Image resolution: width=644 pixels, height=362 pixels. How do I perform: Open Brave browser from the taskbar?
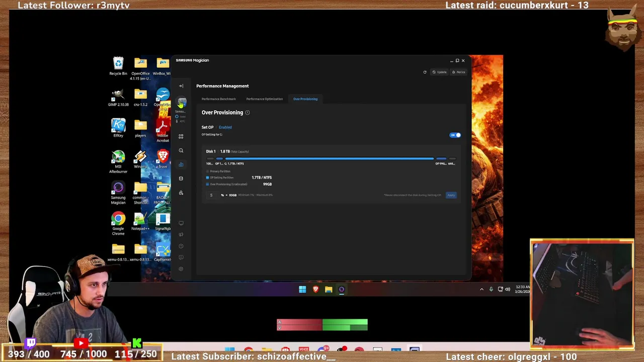click(x=315, y=289)
